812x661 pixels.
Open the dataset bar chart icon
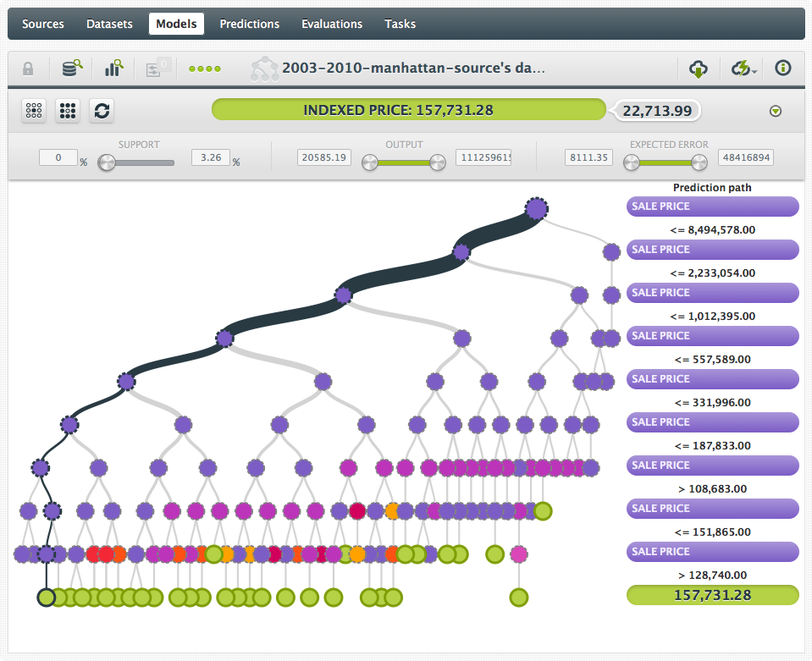pos(113,69)
